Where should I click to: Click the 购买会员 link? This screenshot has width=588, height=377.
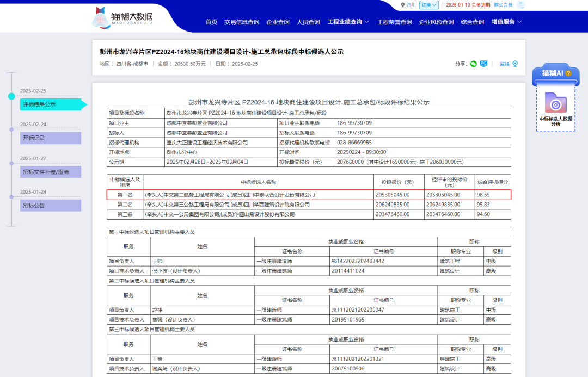[503, 5]
